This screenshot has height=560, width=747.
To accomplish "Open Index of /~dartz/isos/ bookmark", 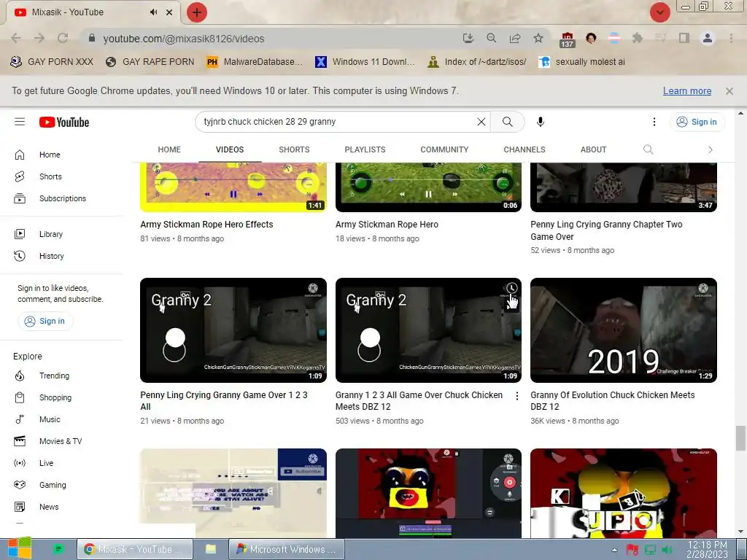I will [477, 62].
